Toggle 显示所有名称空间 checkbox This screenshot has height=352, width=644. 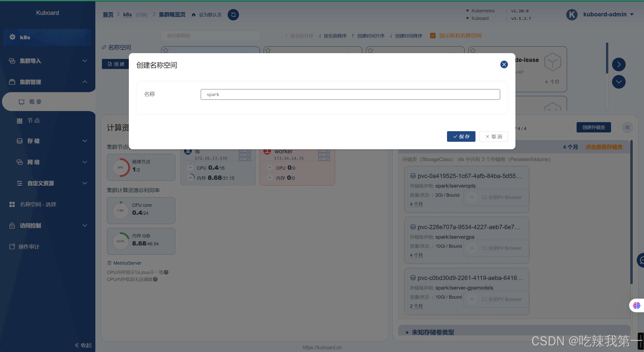(x=433, y=36)
